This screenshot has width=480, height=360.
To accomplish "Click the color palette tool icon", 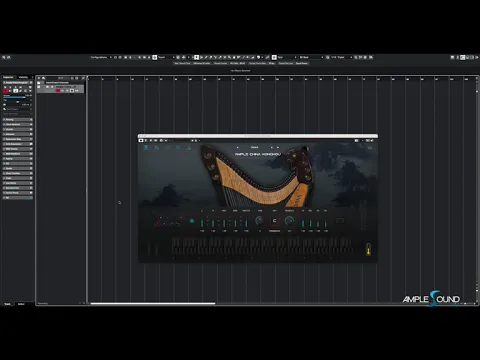I will (259, 57).
